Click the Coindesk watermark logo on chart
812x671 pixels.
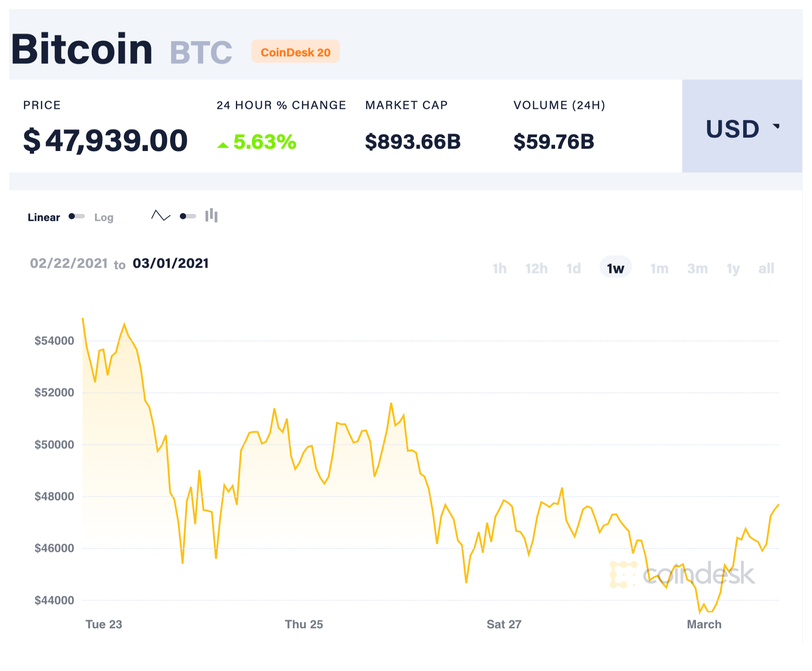[682, 574]
